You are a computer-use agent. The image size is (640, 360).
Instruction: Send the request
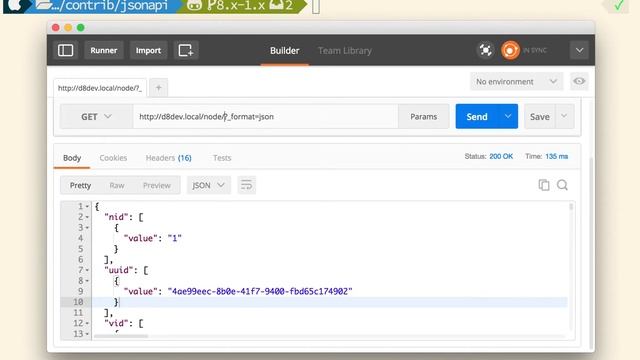pos(477,117)
